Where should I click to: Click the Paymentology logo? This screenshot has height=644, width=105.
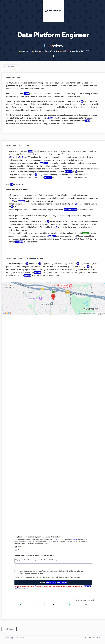pos(53,10)
